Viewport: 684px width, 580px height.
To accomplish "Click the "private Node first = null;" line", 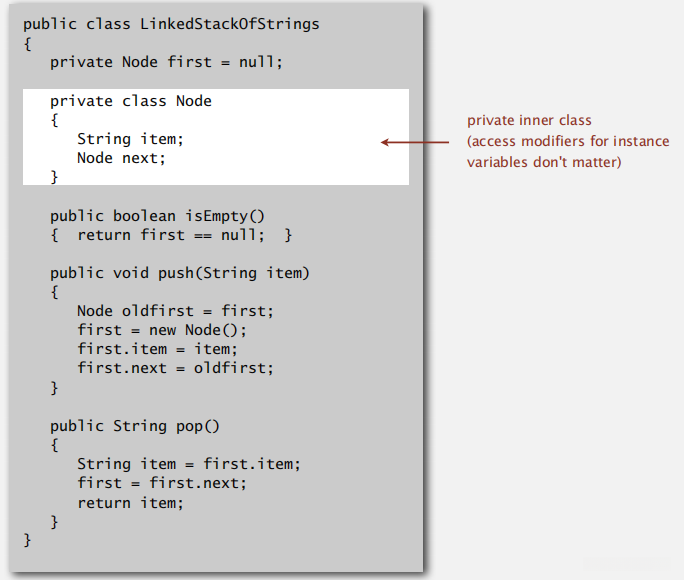I will tap(166, 62).
